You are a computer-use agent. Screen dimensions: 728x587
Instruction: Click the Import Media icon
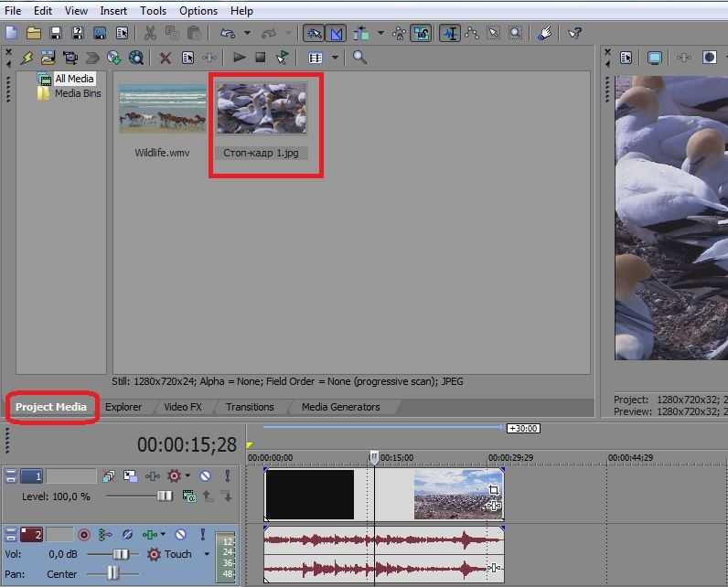[x=48, y=58]
